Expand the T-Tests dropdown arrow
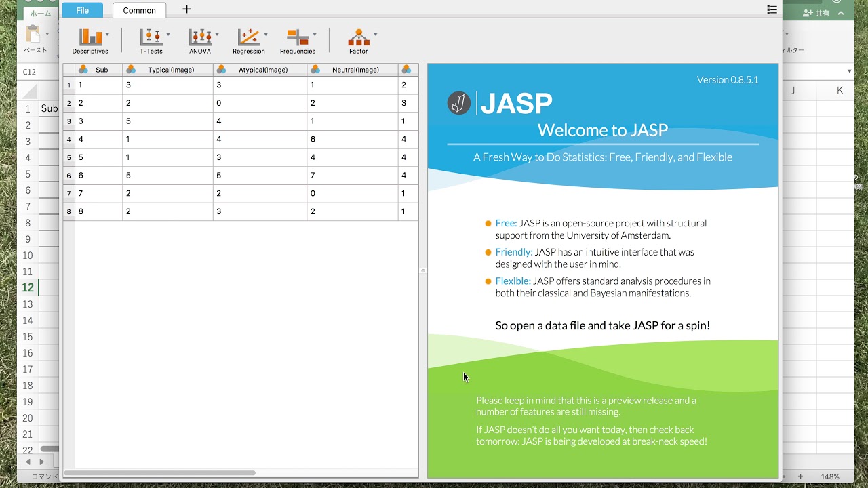Image resolution: width=868 pixels, height=488 pixels. [168, 34]
